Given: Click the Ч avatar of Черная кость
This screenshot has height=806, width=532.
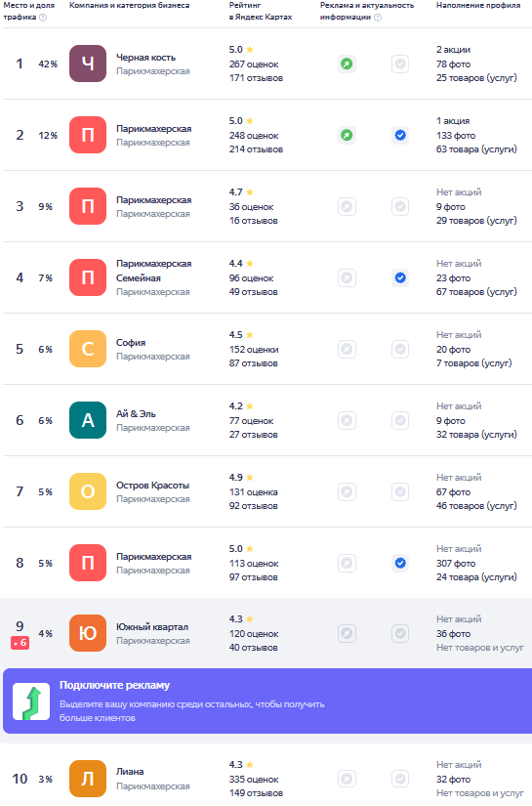Looking at the screenshot, I should (x=88, y=64).
